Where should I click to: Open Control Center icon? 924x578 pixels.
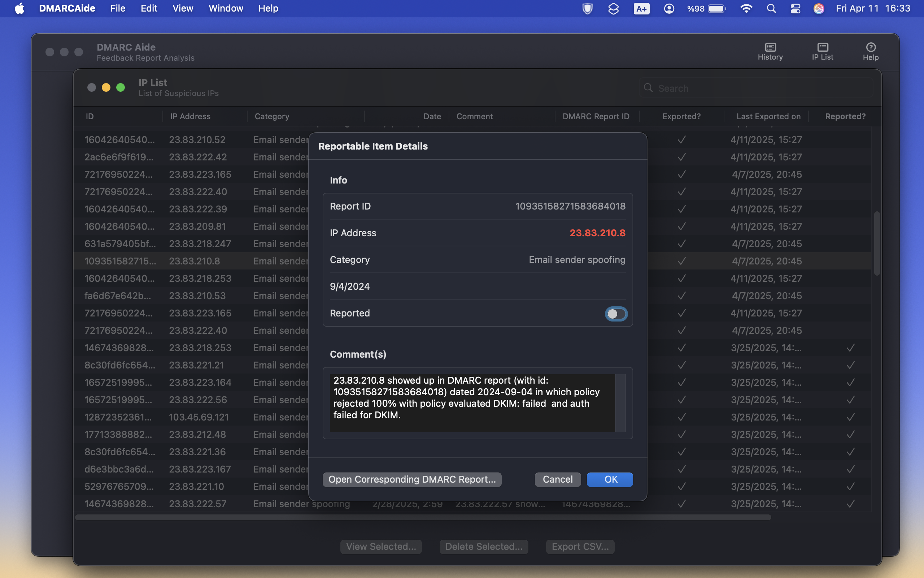(796, 8)
